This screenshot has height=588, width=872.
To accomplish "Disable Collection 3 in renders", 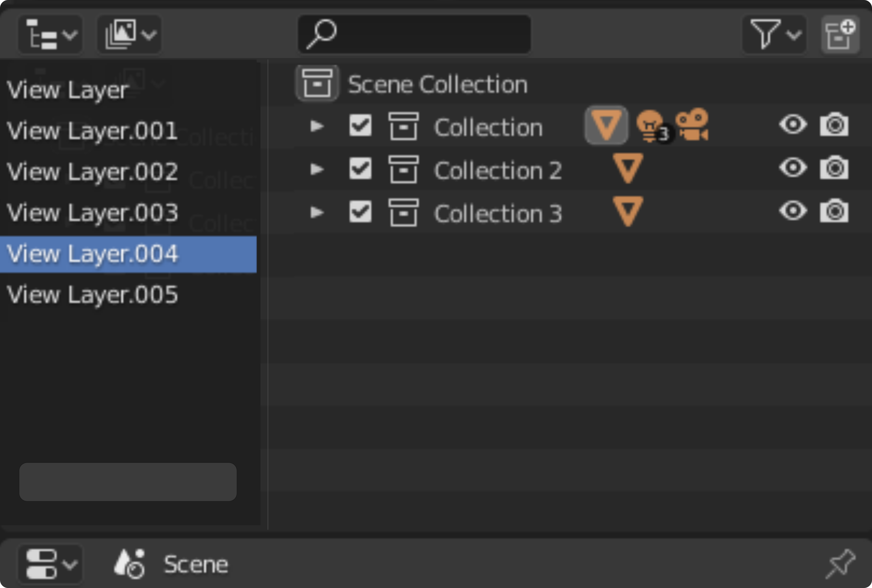I will pyautogui.click(x=834, y=210).
